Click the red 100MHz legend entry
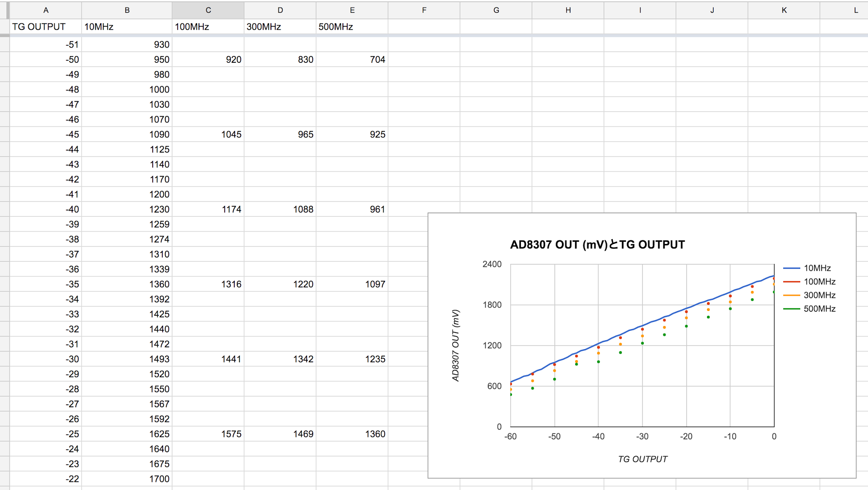The image size is (868, 490). 819,282
